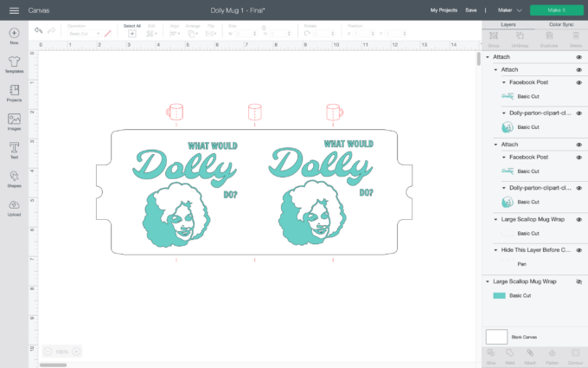Click the Upload icon
The width and height of the screenshot is (588, 368).
tap(14, 204)
